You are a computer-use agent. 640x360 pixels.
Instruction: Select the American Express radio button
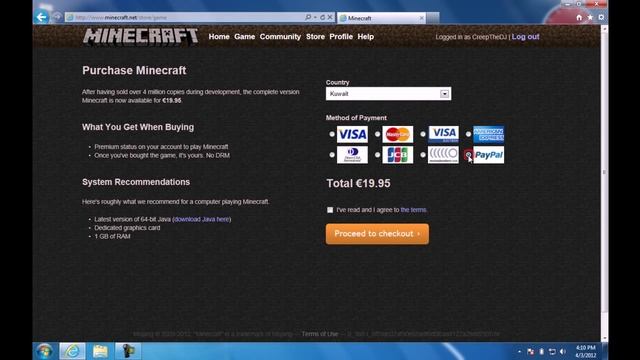pos(468,134)
